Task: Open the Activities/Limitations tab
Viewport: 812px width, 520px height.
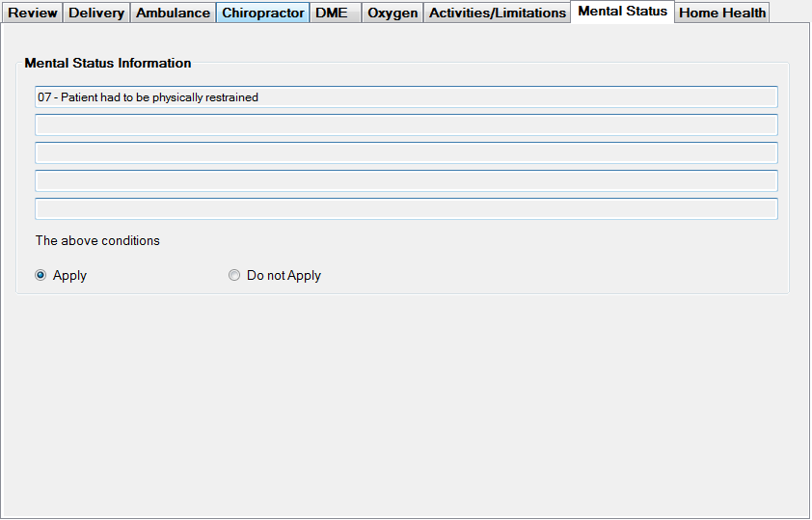Action: pyautogui.click(x=497, y=13)
